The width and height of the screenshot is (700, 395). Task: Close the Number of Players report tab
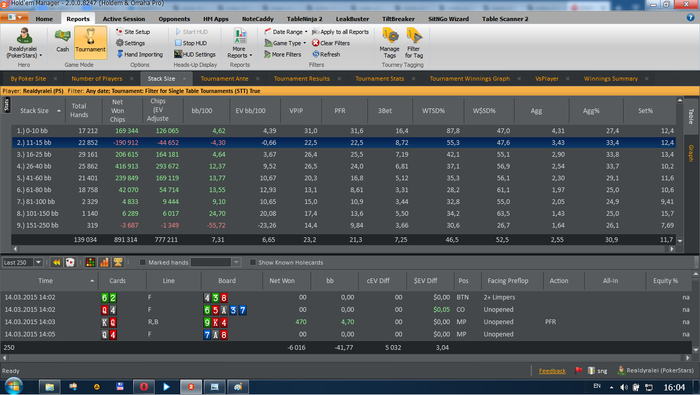tap(132, 79)
